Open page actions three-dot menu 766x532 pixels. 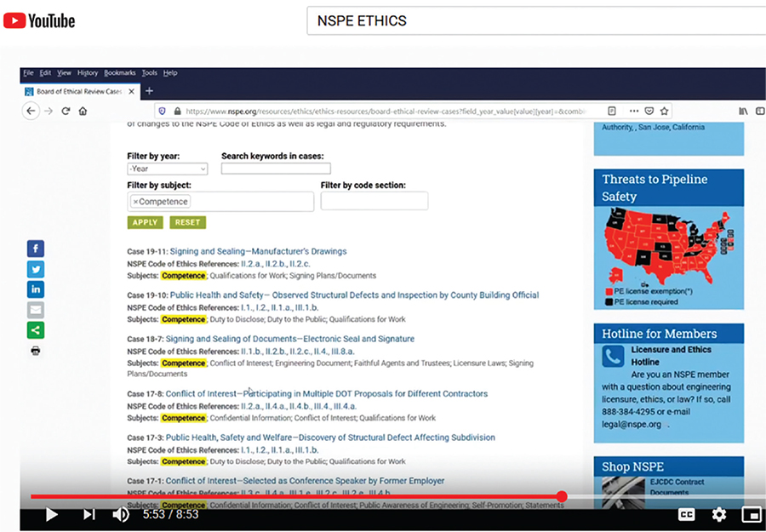633,111
